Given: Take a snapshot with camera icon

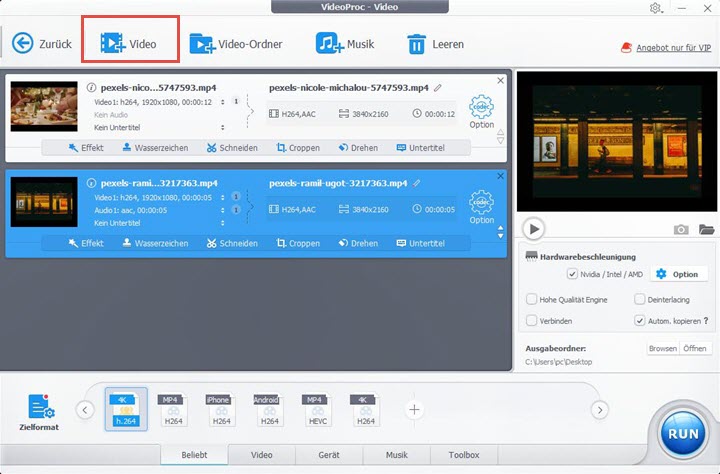Looking at the screenshot, I should 681,229.
